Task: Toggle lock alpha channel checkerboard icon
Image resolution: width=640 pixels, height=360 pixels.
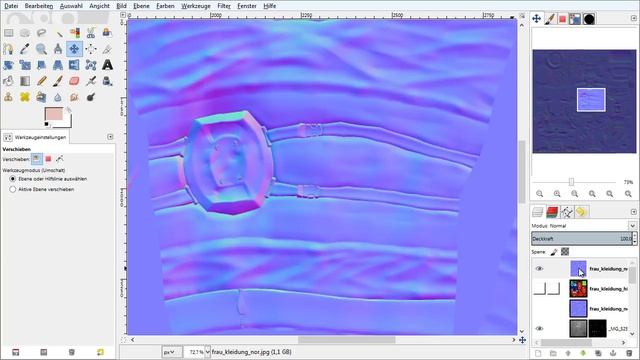Action: click(x=565, y=252)
